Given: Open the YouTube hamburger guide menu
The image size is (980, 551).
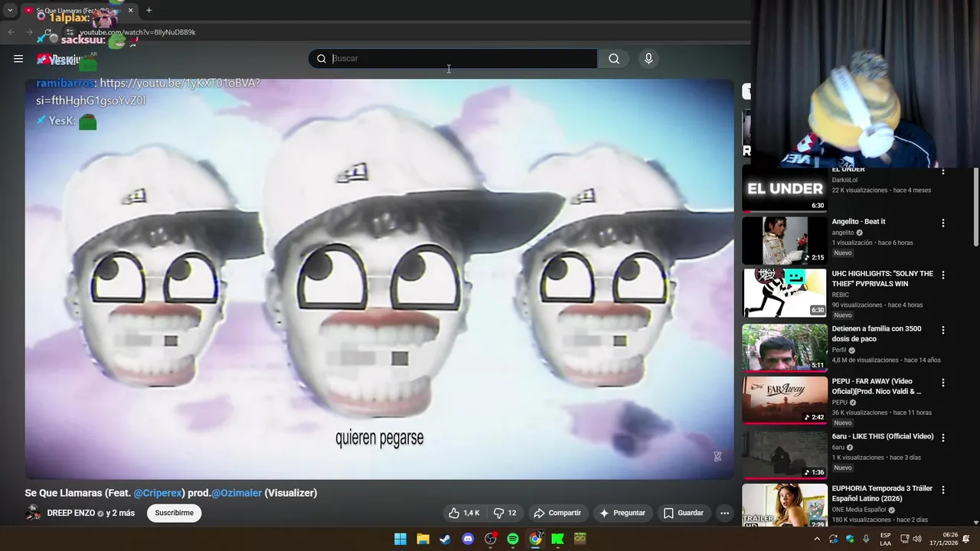Looking at the screenshot, I should tap(18, 58).
